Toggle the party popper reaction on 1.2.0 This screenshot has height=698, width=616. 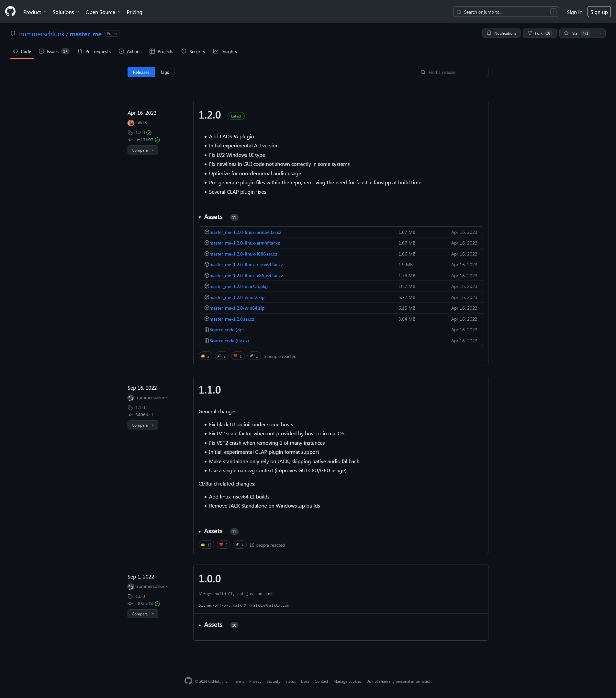pos(222,356)
